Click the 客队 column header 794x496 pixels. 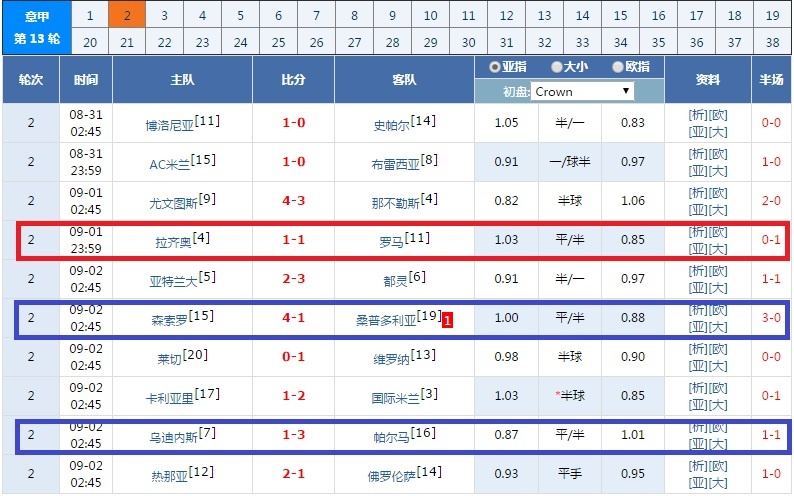click(x=404, y=79)
